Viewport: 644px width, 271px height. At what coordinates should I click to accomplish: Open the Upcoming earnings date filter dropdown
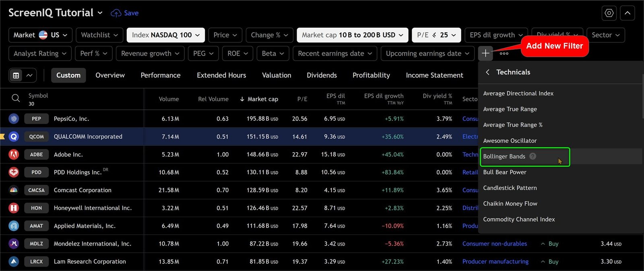click(427, 54)
